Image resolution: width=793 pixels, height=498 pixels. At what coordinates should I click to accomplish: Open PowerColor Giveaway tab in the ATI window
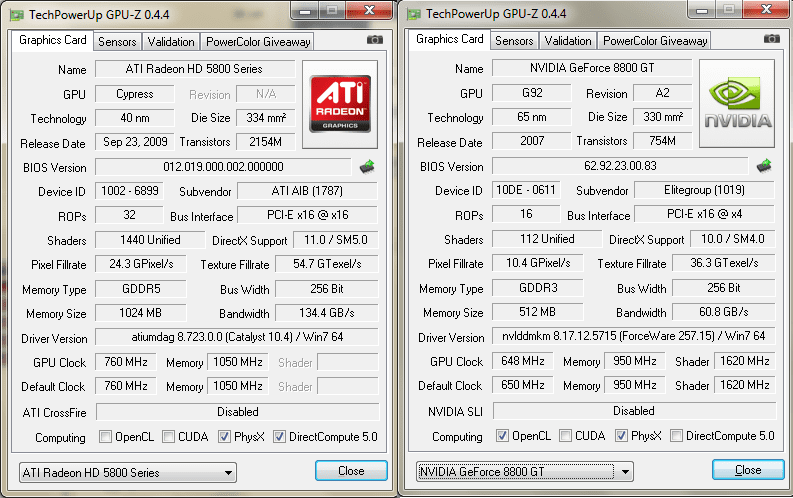pos(258,42)
